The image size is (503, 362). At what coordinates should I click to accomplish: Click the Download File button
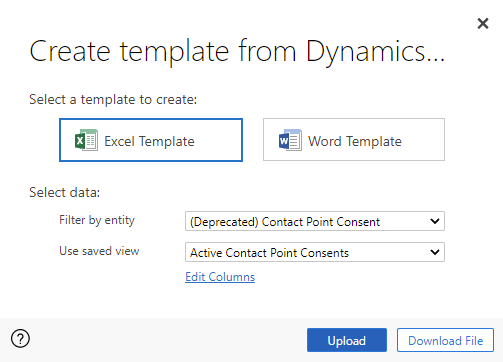445,340
